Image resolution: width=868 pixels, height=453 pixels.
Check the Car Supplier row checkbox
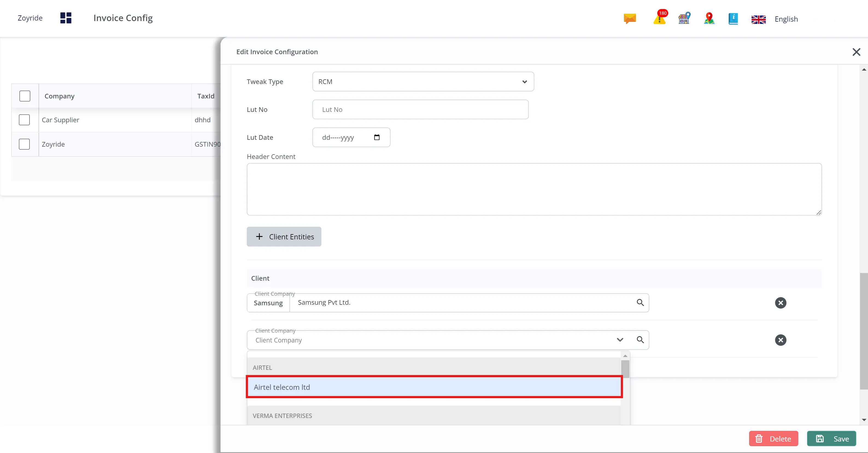pyautogui.click(x=24, y=120)
